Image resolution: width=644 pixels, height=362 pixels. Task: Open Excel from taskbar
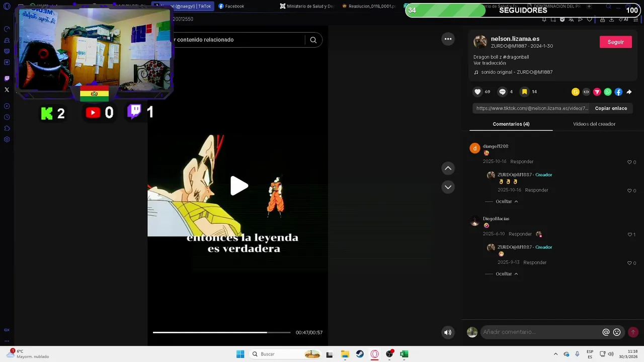coord(404,354)
